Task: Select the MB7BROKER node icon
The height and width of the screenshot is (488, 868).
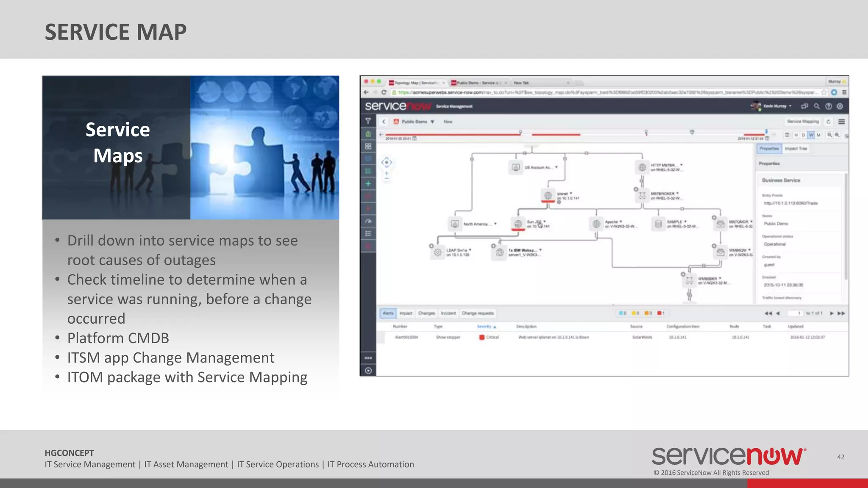Action: [642, 196]
